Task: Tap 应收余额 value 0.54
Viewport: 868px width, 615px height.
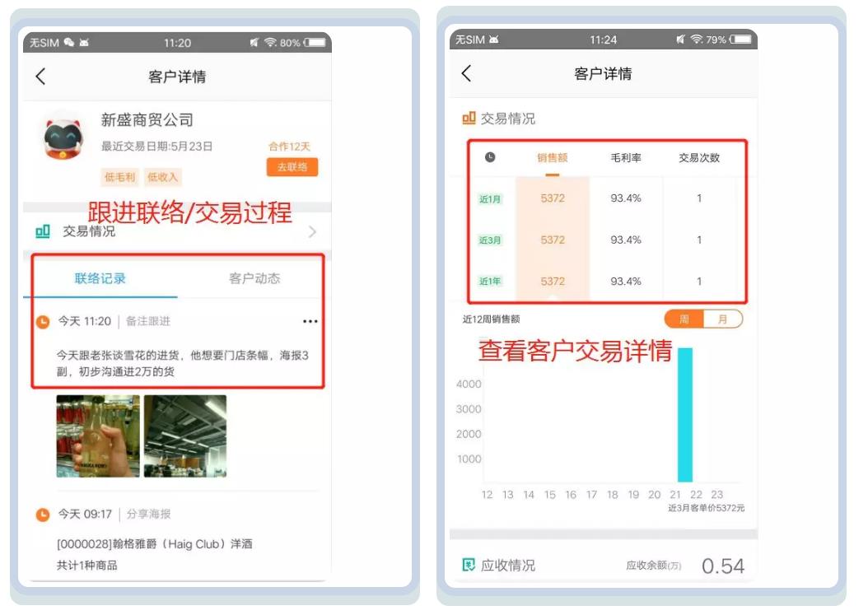Action: pyautogui.click(x=723, y=566)
